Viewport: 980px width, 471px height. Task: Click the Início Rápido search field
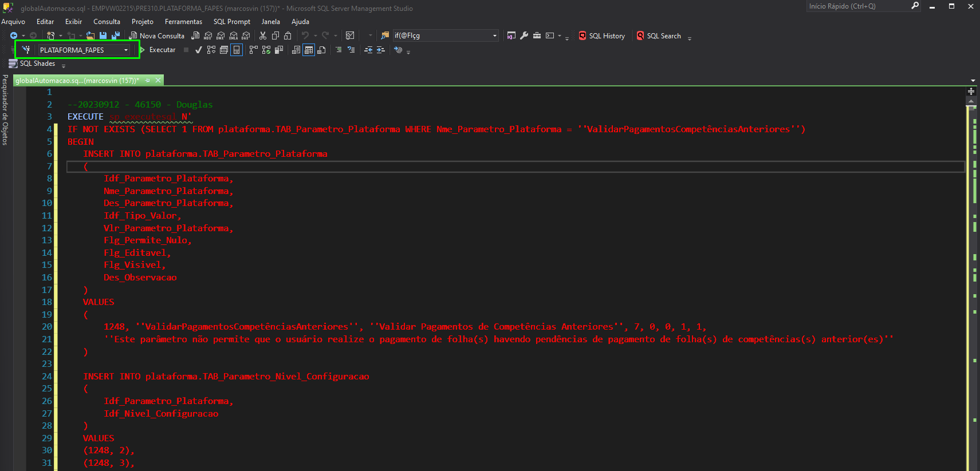tap(857, 6)
